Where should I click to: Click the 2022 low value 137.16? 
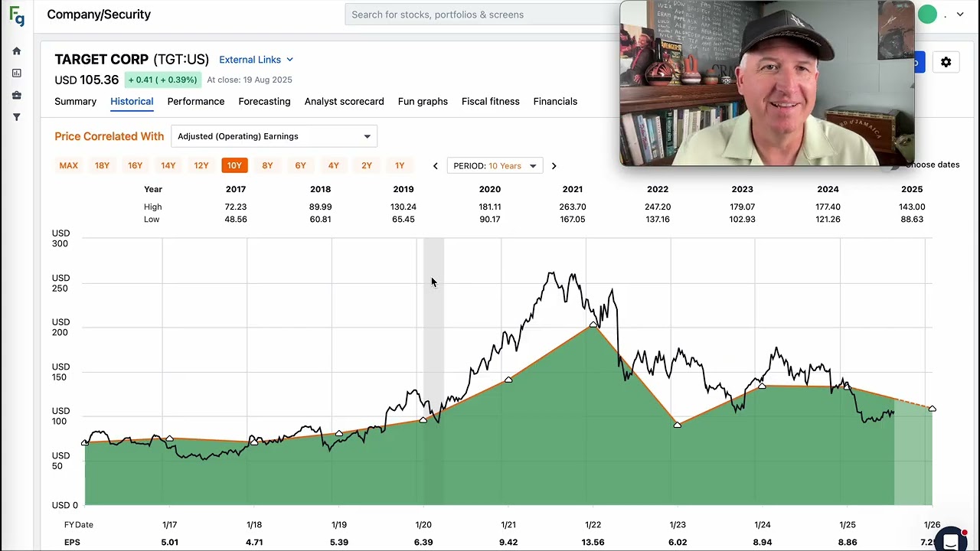(x=658, y=220)
